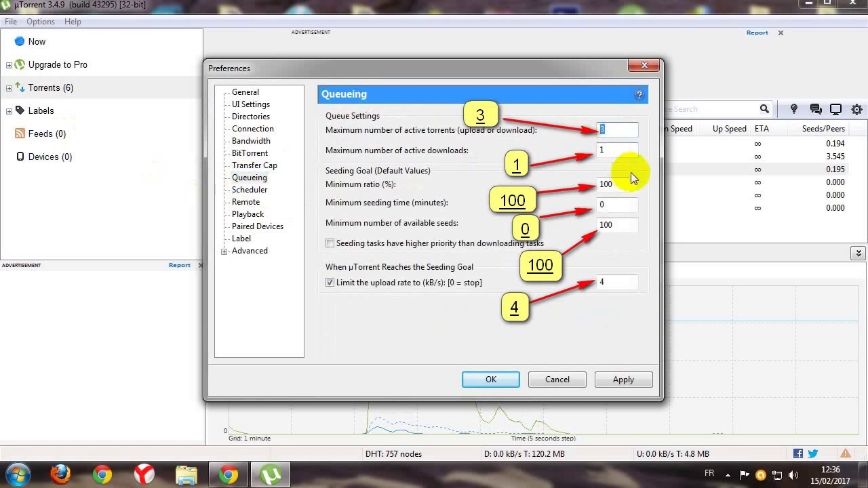Select Queueing preferences category
This screenshot has width=868, height=488.
250,178
